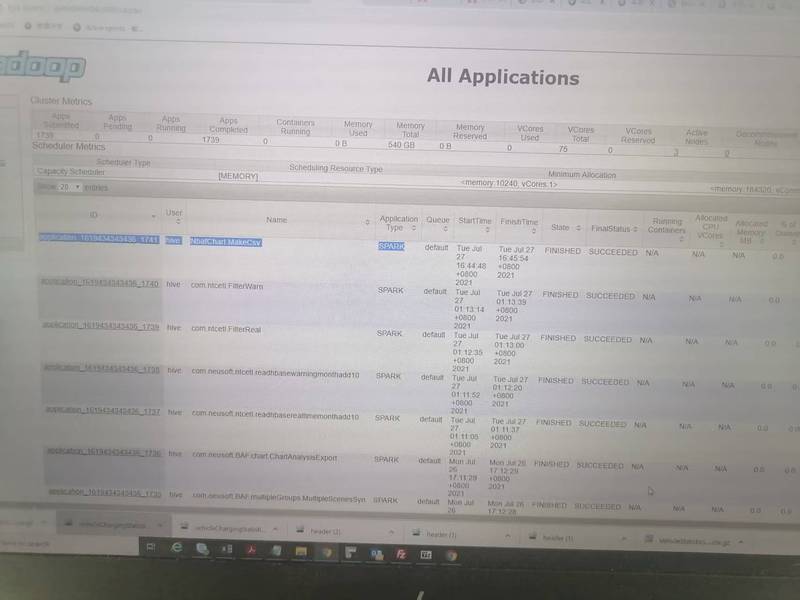The height and width of the screenshot is (600, 800).
Task: Open application ID ending _1740 link
Action: tap(100, 283)
